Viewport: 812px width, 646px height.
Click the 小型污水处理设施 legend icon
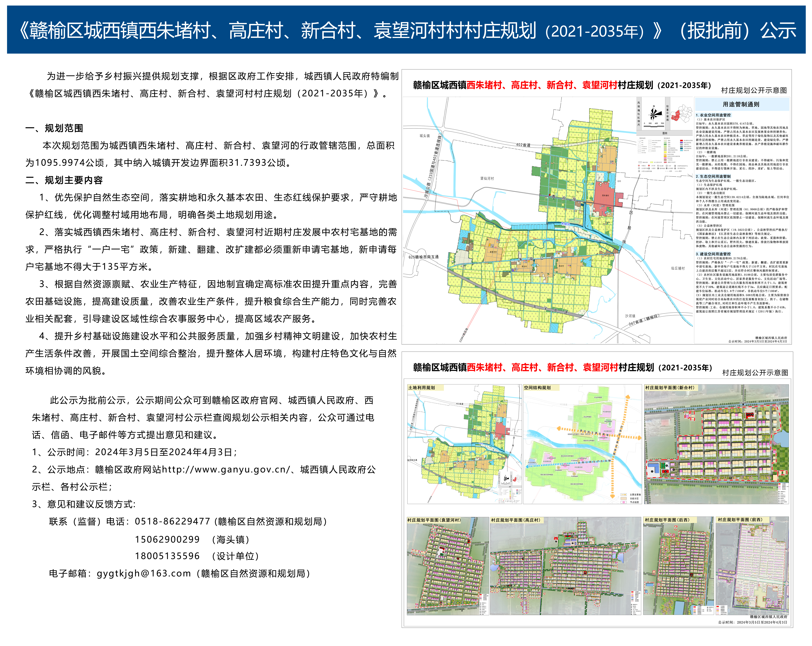pyautogui.click(x=639, y=171)
